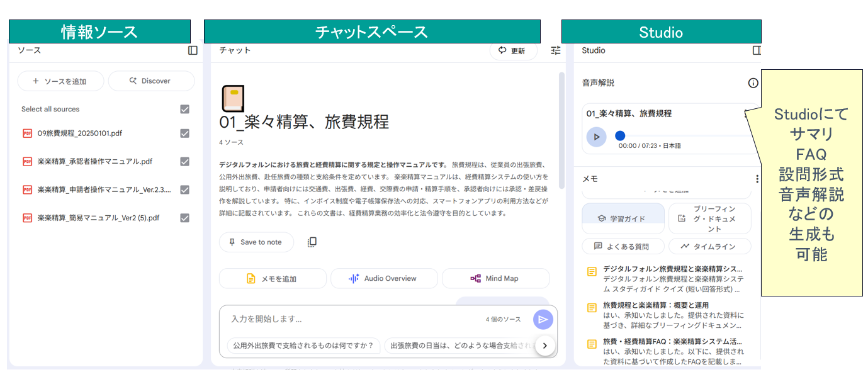
Task: Open the source 楽楽精算_申請者操作マニュアル_Ver.2.3
Action: point(104,189)
